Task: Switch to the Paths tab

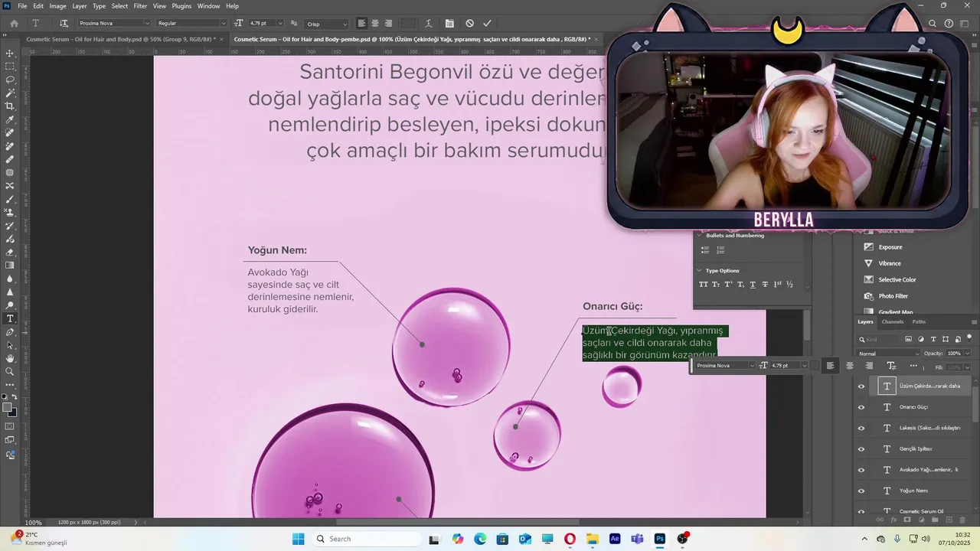Action: 919,321
